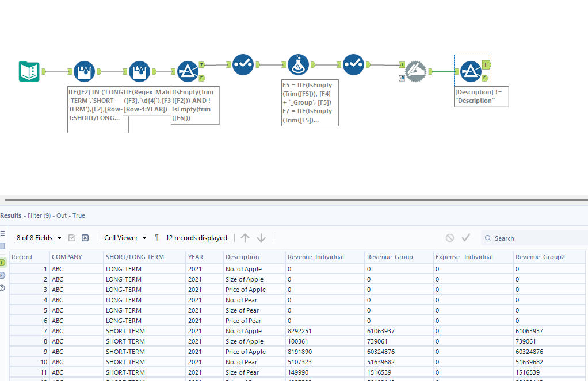Open the Input Data tool
Image resolution: width=588 pixels, height=381 pixels.
(x=29, y=71)
